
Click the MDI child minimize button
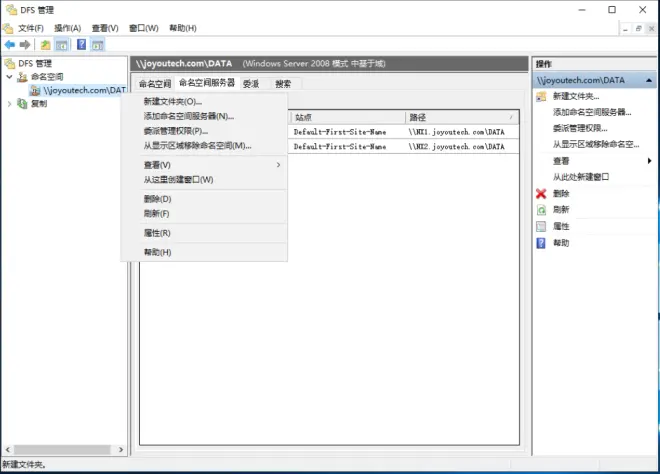[x=625, y=29]
